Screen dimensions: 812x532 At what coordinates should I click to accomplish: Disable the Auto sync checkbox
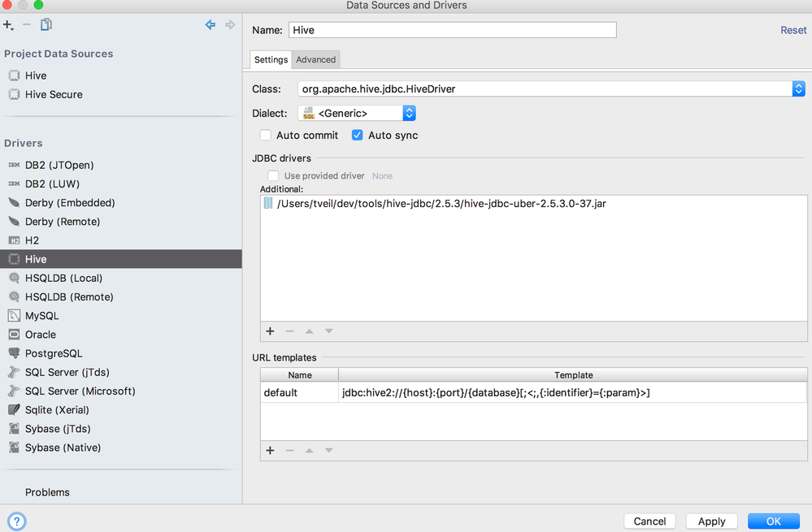pos(357,135)
